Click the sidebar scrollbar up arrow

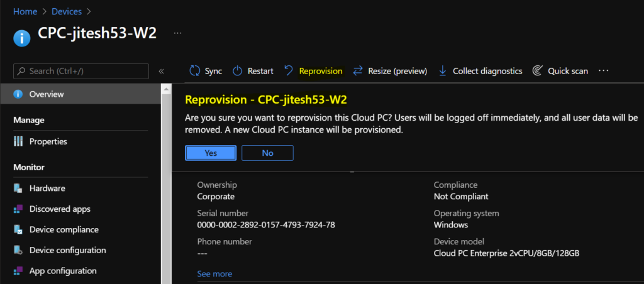coord(166,89)
